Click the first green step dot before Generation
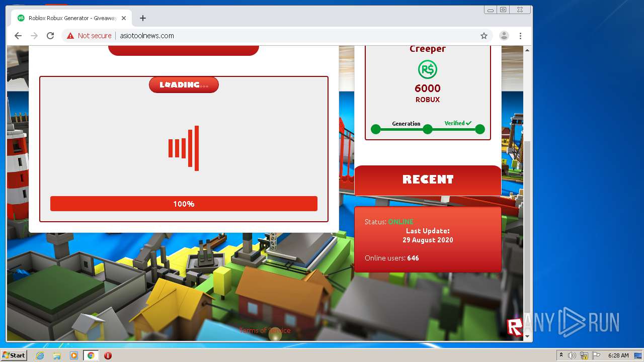Screen dimensions: 644x362 pyautogui.click(x=376, y=129)
